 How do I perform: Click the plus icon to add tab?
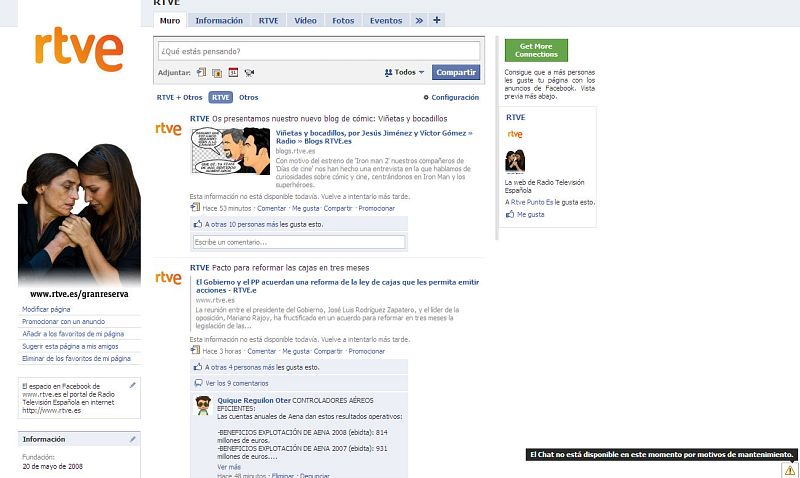(x=437, y=20)
